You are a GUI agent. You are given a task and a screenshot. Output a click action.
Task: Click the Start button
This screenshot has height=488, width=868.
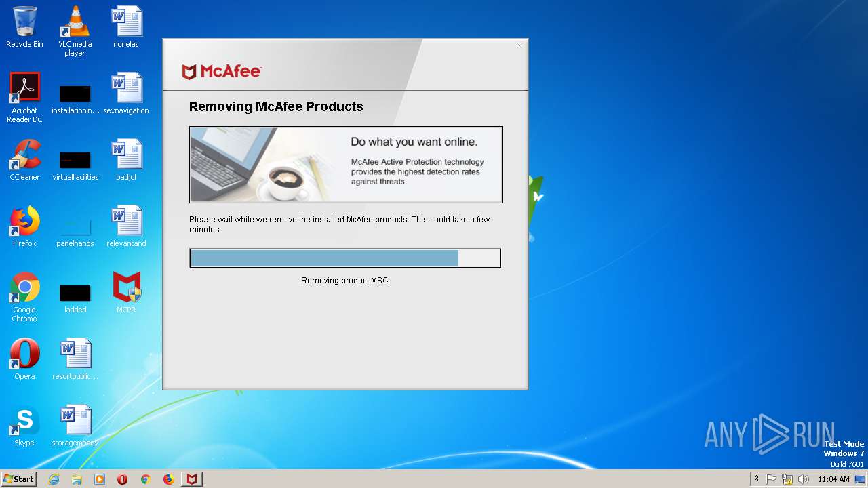click(x=19, y=479)
